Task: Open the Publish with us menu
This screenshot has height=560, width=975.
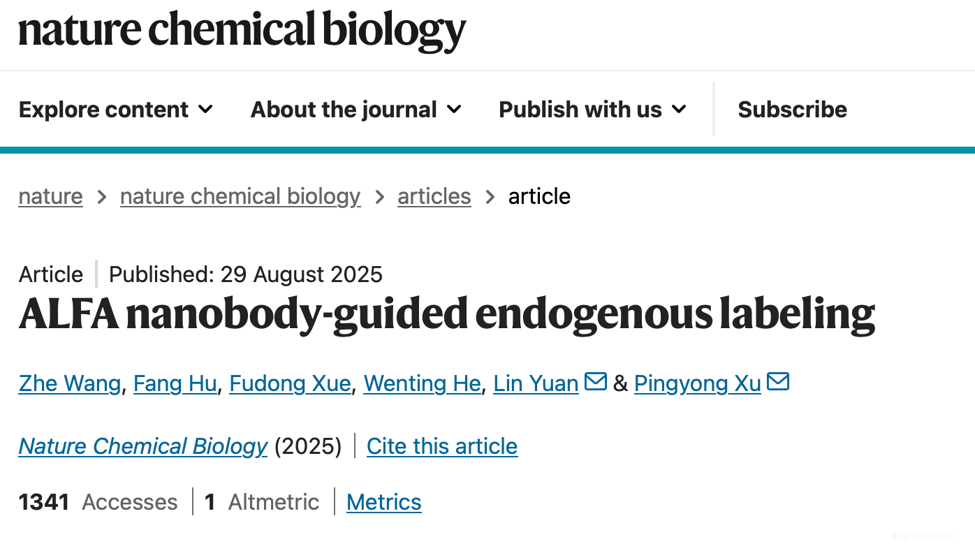Action: (x=593, y=110)
